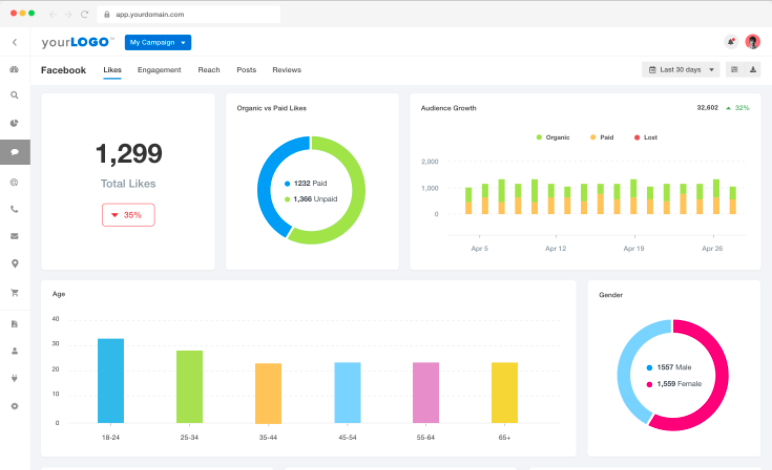Click the Audience Growth title
This screenshot has height=470, width=772.
tap(449, 108)
